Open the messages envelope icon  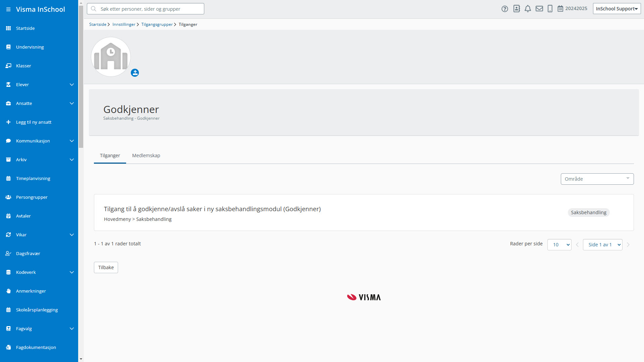tap(539, 9)
